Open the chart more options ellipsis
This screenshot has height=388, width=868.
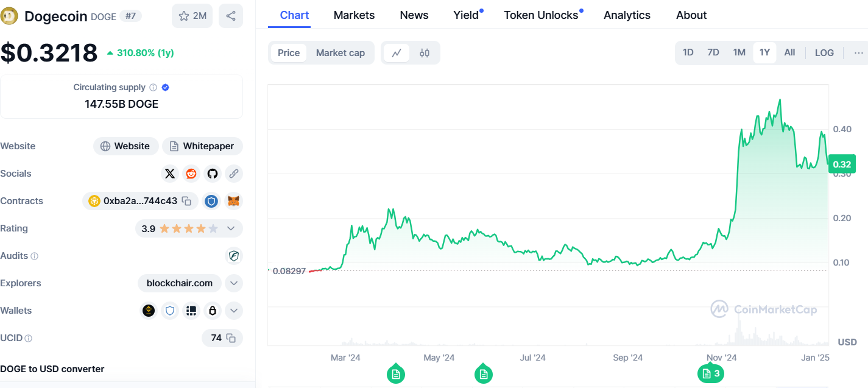click(858, 52)
